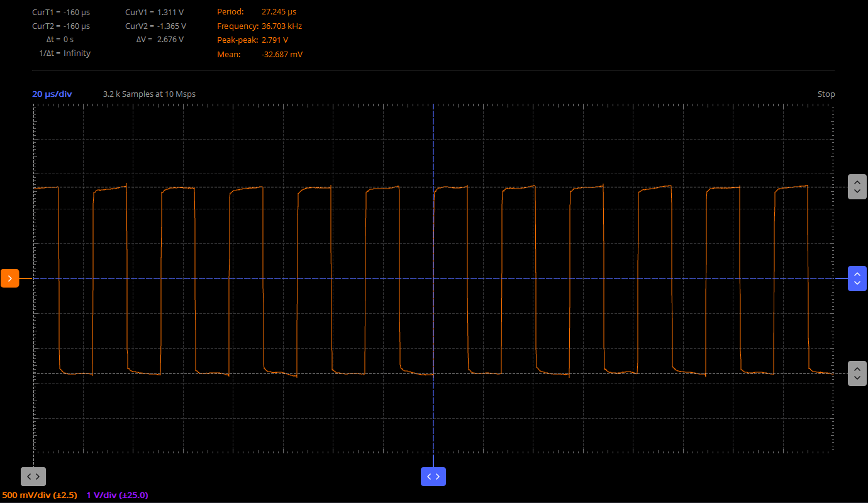
Task: Select the 1 V/div channel 2 scale
Action: [117, 495]
